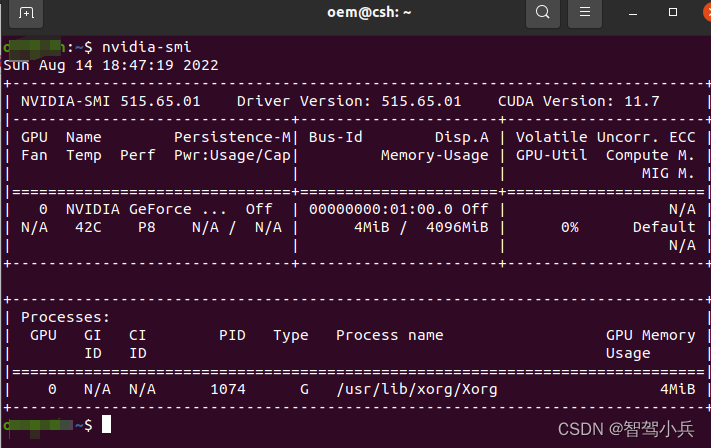This screenshot has width=711, height=448.
Task: Click the window title oem@csh: ~
Action: (369, 12)
